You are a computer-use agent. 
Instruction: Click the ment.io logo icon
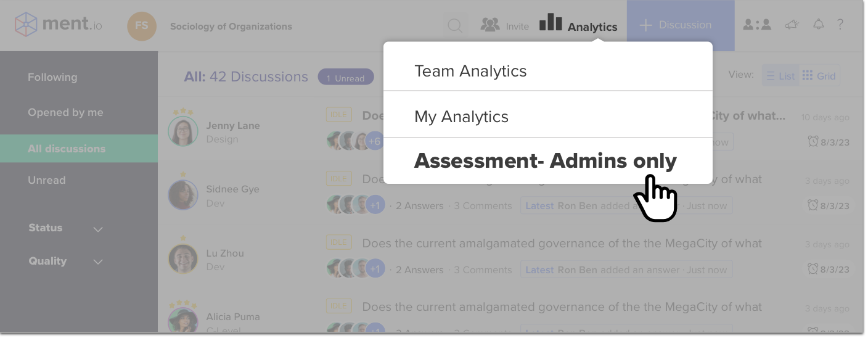click(26, 25)
